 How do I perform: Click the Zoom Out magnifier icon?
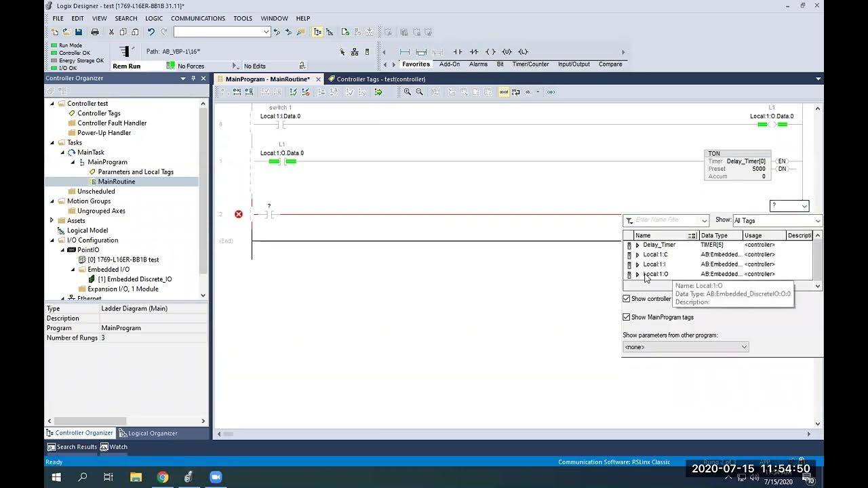pos(419,91)
